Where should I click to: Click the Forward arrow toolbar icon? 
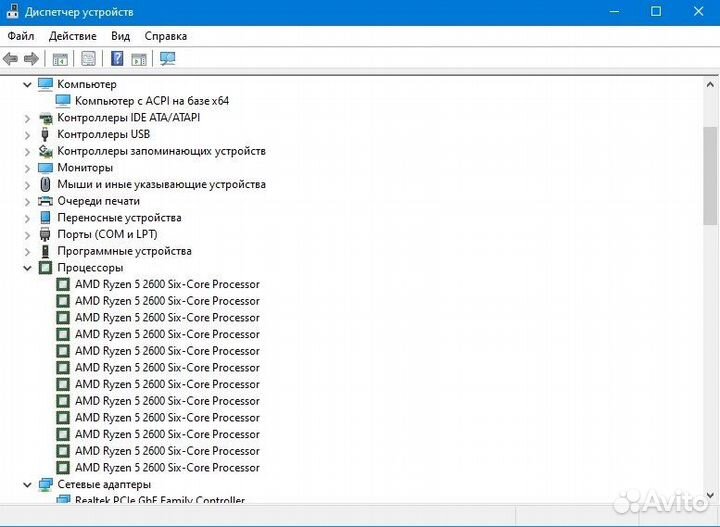[31, 59]
